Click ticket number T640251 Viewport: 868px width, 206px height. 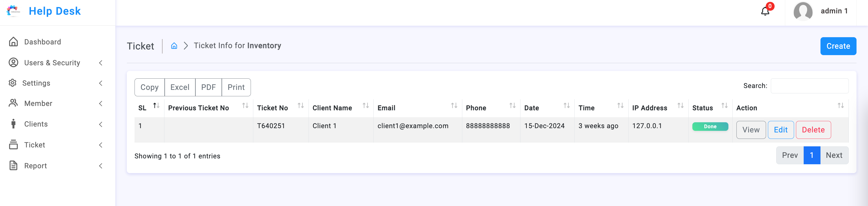[271, 126]
